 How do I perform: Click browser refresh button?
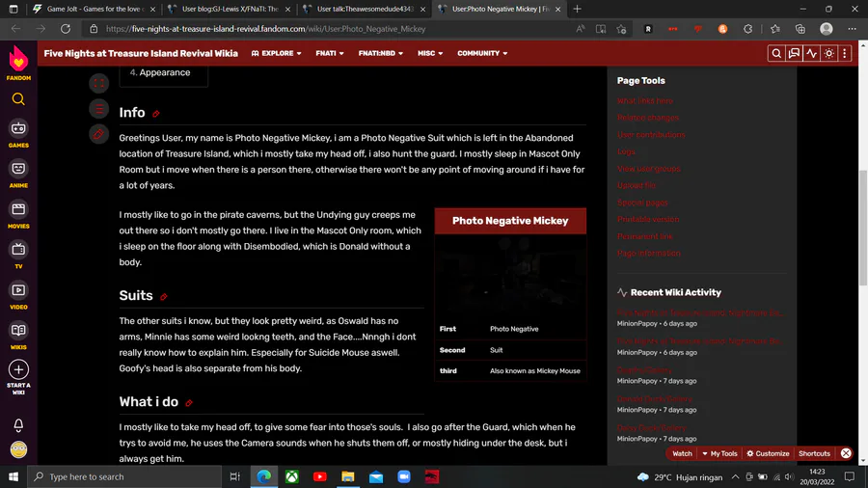pyautogui.click(x=66, y=29)
